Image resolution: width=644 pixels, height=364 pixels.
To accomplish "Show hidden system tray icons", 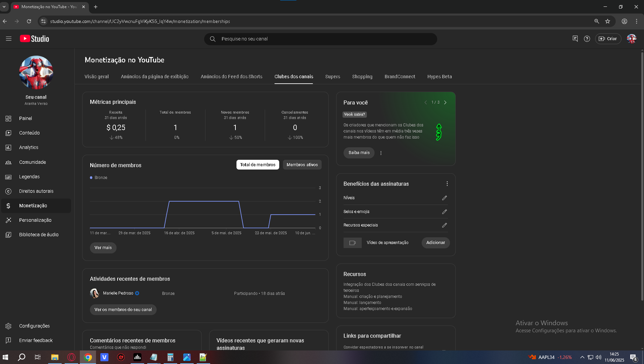I will [582, 357].
